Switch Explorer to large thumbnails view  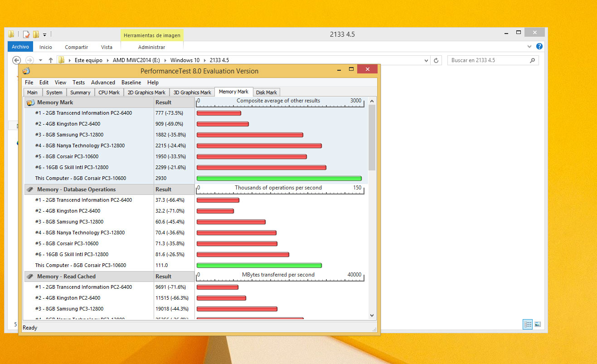[x=538, y=324]
